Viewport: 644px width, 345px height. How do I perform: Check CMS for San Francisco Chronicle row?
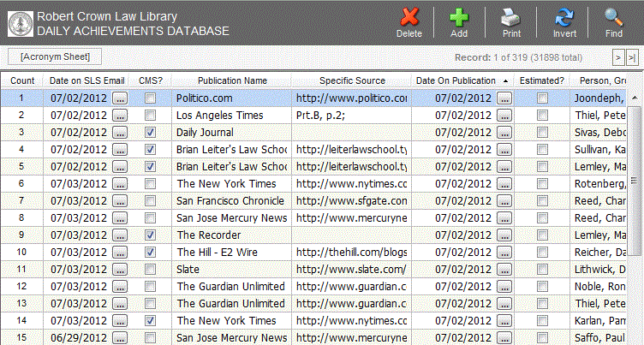click(151, 201)
